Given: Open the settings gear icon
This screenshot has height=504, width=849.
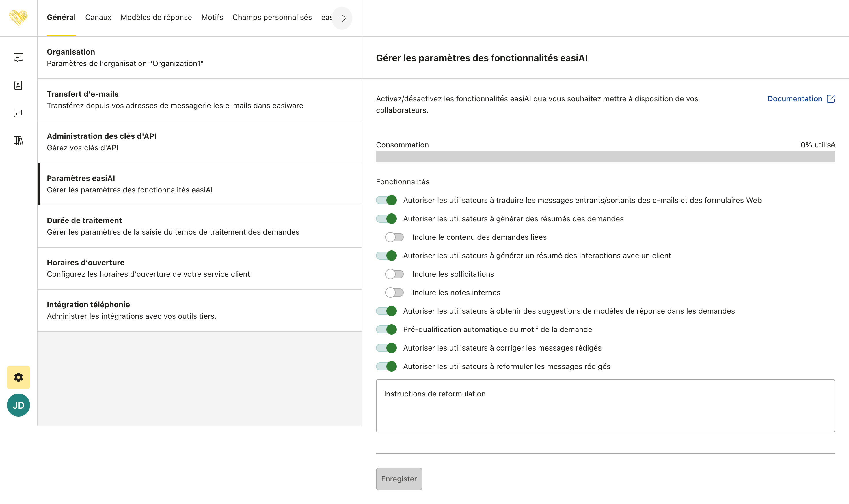Looking at the screenshot, I should point(18,377).
